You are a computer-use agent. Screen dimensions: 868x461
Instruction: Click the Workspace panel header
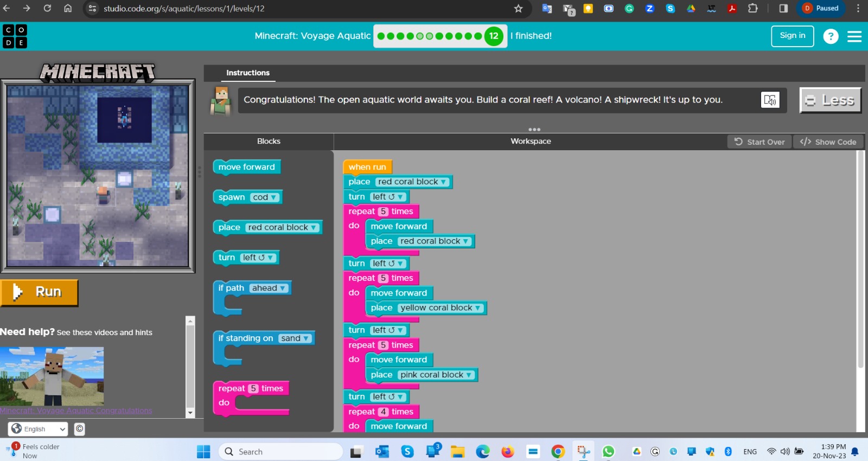pyautogui.click(x=531, y=141)
